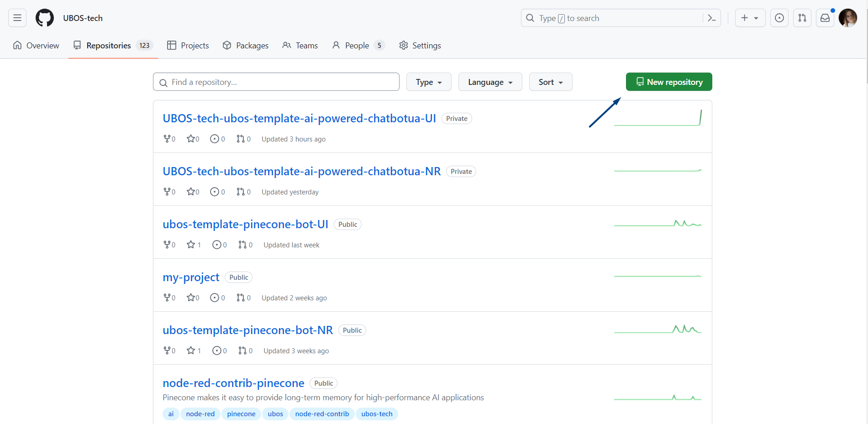Image resolution: width=868 pixels, height=424 pixels.
Task: View forks of chatbotua-NR repository
Action: coord(169,192)
